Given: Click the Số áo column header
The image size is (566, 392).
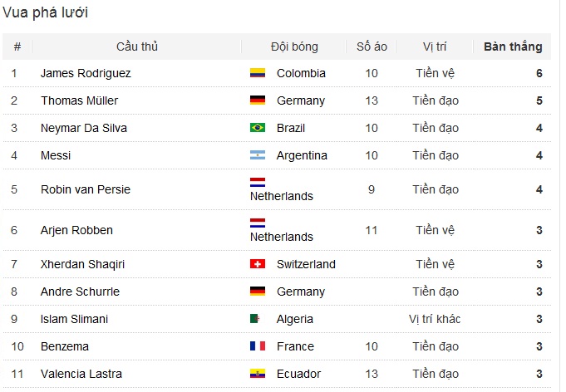Looking at the screenshot, I should 372,47.
